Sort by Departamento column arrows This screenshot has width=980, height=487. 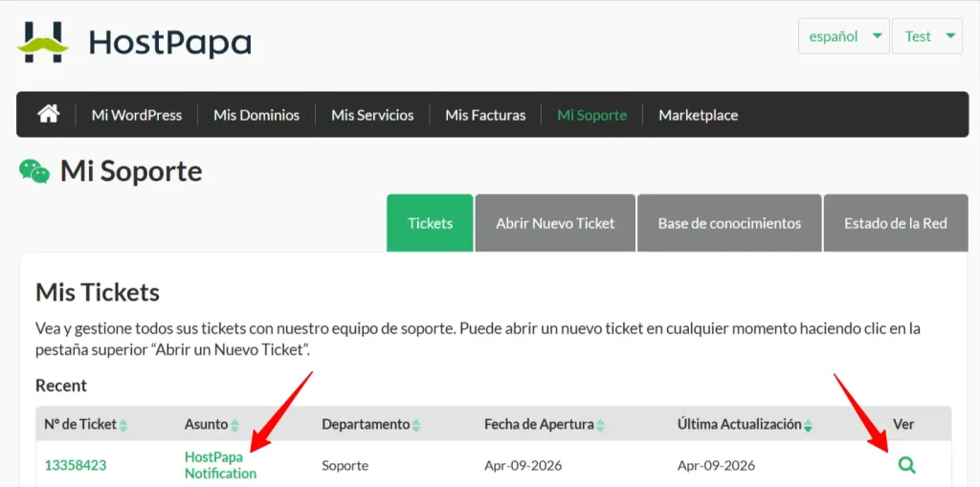417,425
